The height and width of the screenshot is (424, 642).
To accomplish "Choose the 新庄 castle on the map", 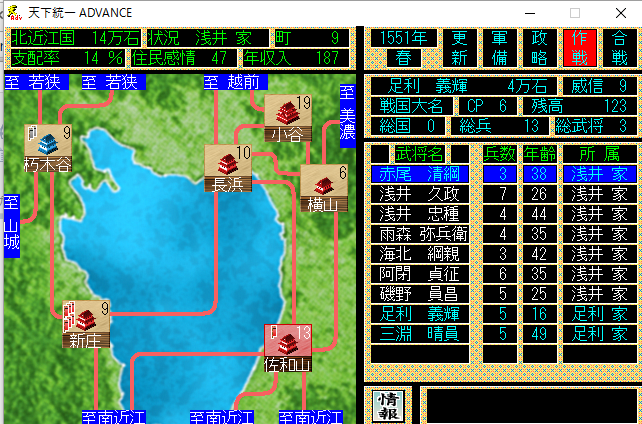I will [x=86, y=324].
